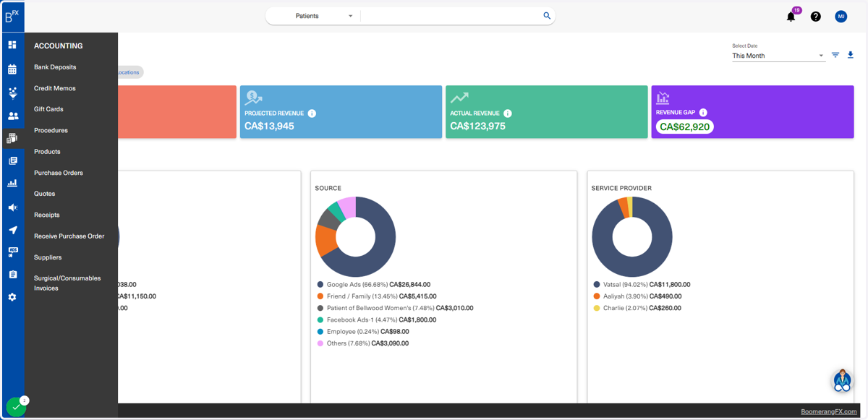Click the Actual Revenue trend arrow icon
This screenshot has width=868, height=420.
[459, 98]
